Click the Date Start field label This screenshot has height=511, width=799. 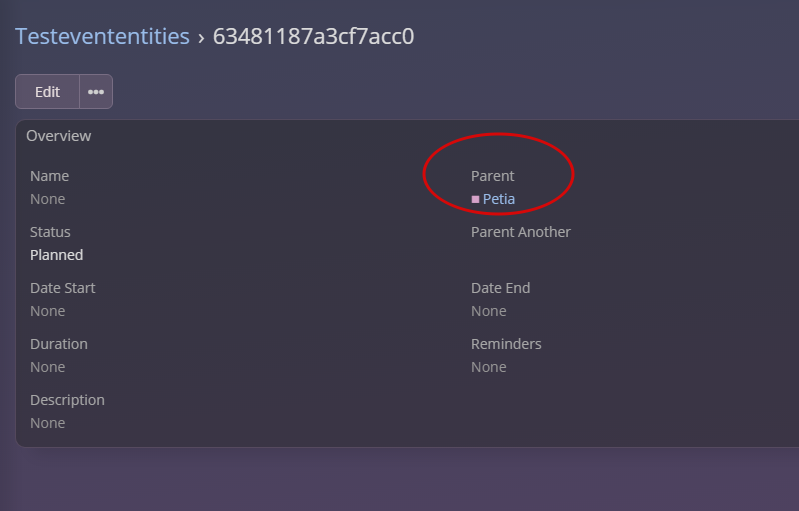(x=63, y=288)
